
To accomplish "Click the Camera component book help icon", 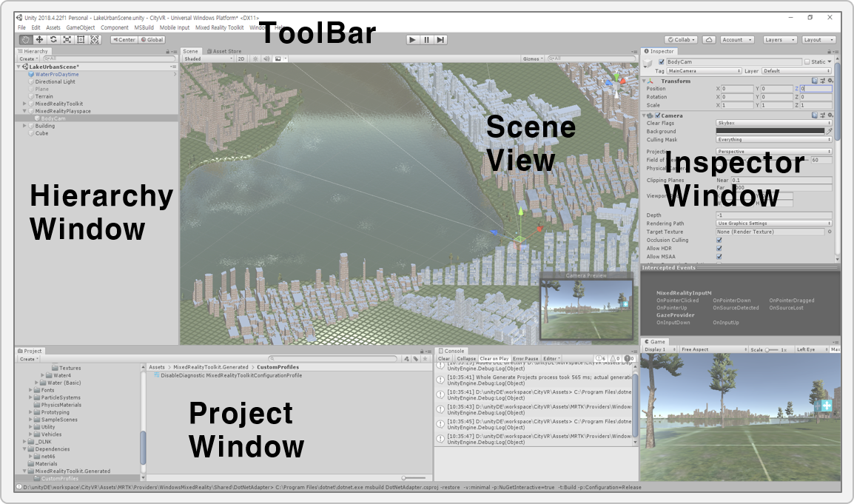I will [815, 115].
